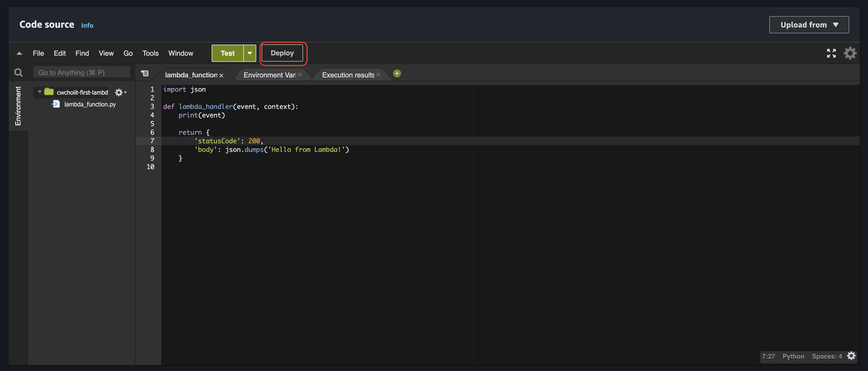
Task: Click the search magnifier icon in sidebar
Action: pos(18,72)
